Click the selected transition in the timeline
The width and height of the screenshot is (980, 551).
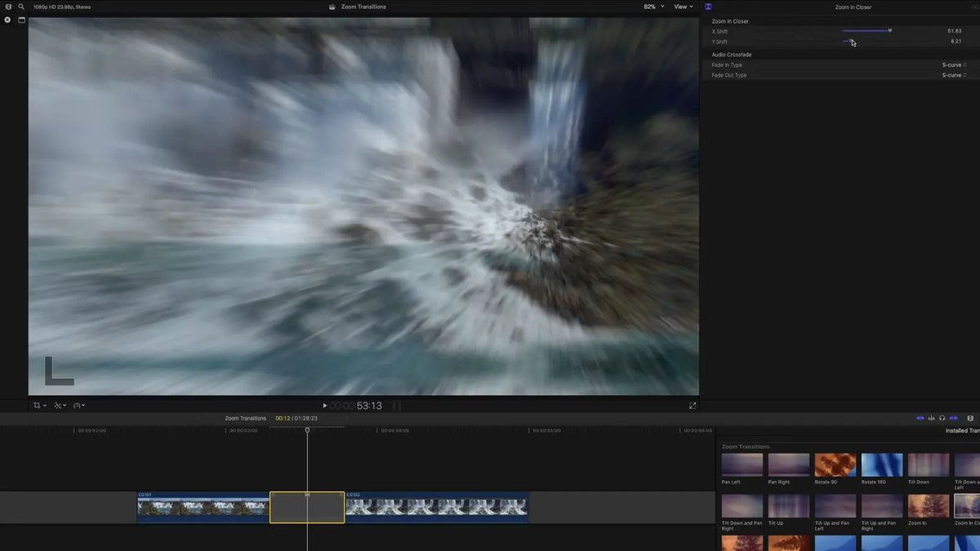point(307,507)
